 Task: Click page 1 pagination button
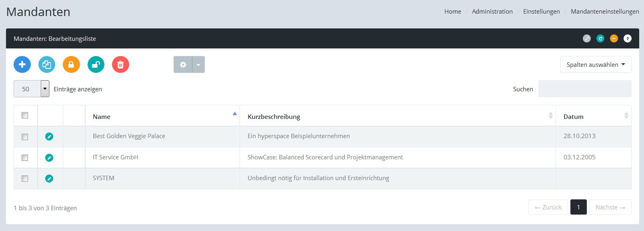pyautogui.click(x=578, y=207)
